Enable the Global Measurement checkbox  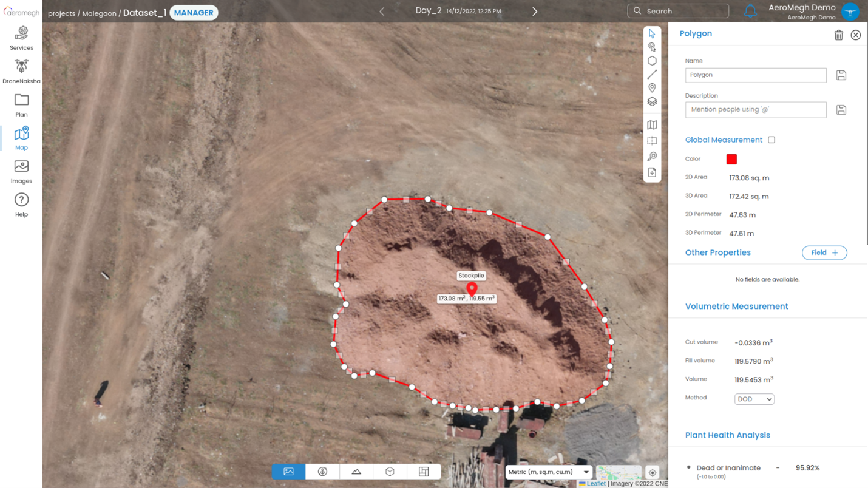[771, 140]
